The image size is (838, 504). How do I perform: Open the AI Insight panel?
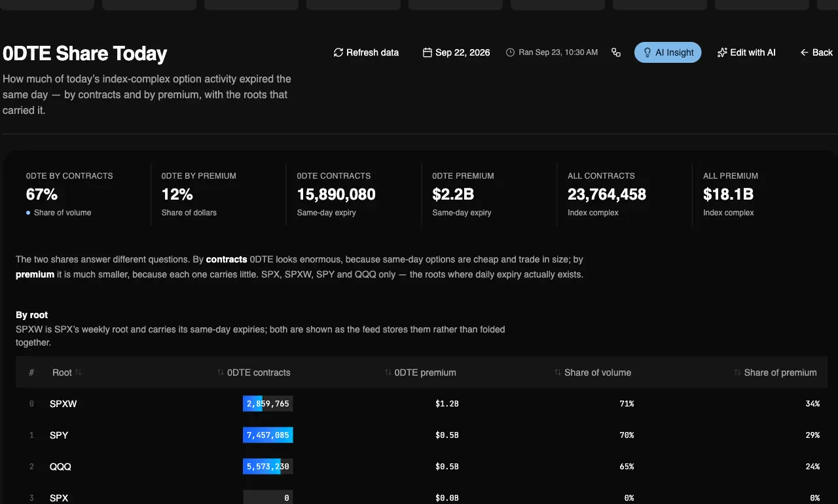668,52
